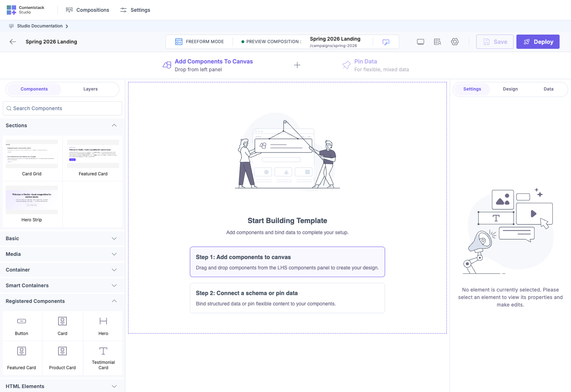Click the back arrow beside Spring 2026 Landing
Viewport: 571px width, 392px height.
tap(13, 42)
